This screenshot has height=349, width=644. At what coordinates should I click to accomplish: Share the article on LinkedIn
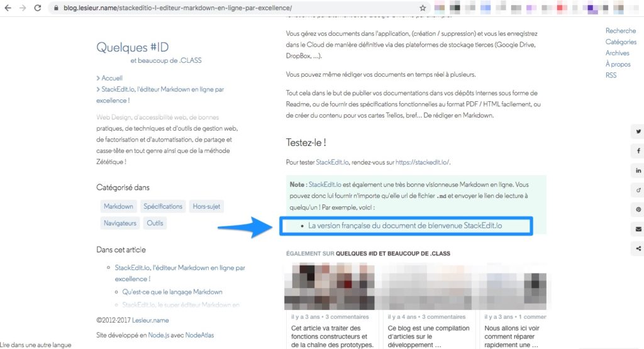pyautogui.click(x=638, y=170)
